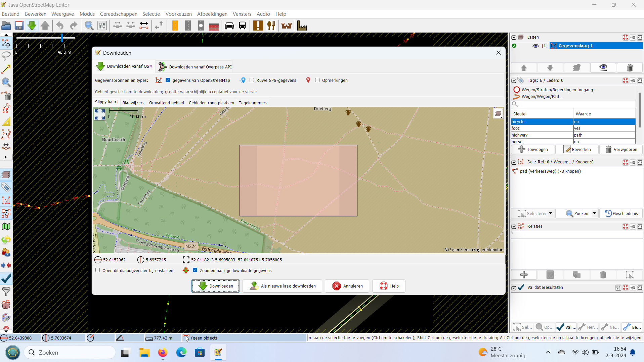Screen dimensions: 644x362
Task: Select the zoom mode tool
Action: [6, 82]
